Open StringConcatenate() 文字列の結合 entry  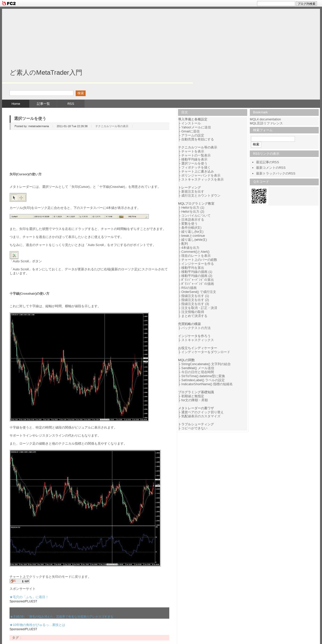206,364
